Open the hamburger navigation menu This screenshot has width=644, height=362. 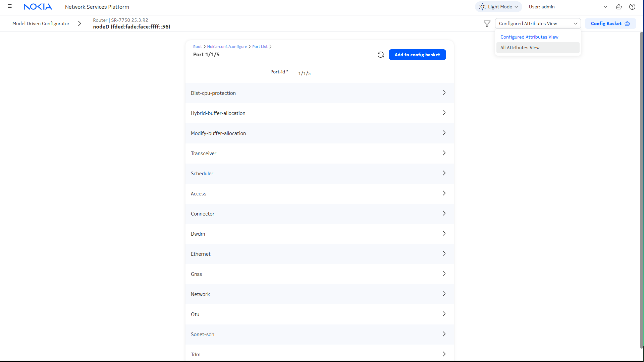click(x=10, y=6)
